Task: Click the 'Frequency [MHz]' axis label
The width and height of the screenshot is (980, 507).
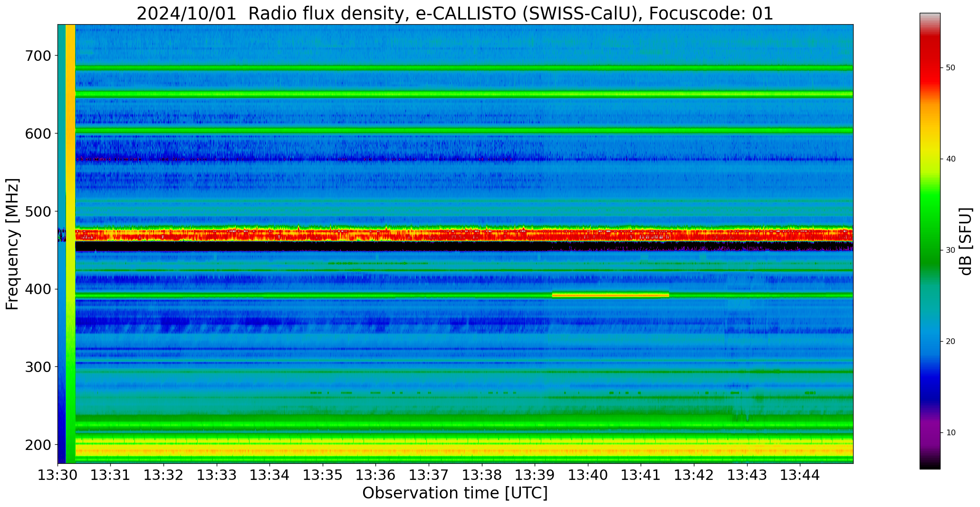Action: (x=13, y=244)
